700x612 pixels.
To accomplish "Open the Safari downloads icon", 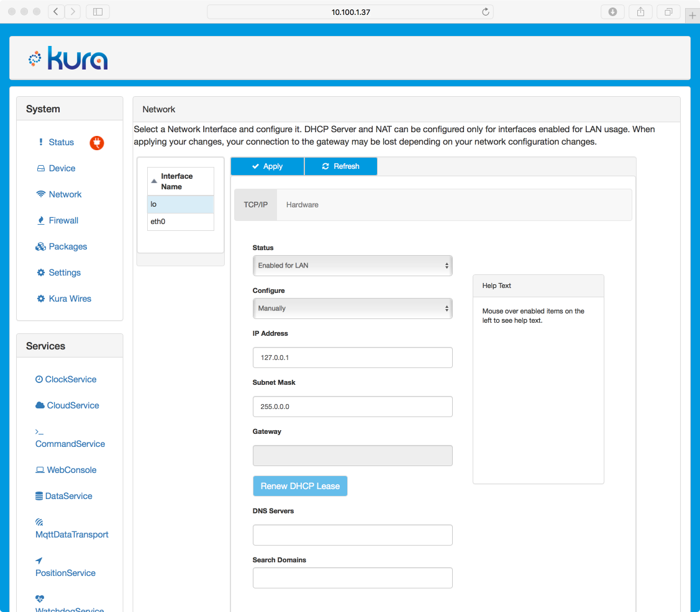I will (612, 12).
